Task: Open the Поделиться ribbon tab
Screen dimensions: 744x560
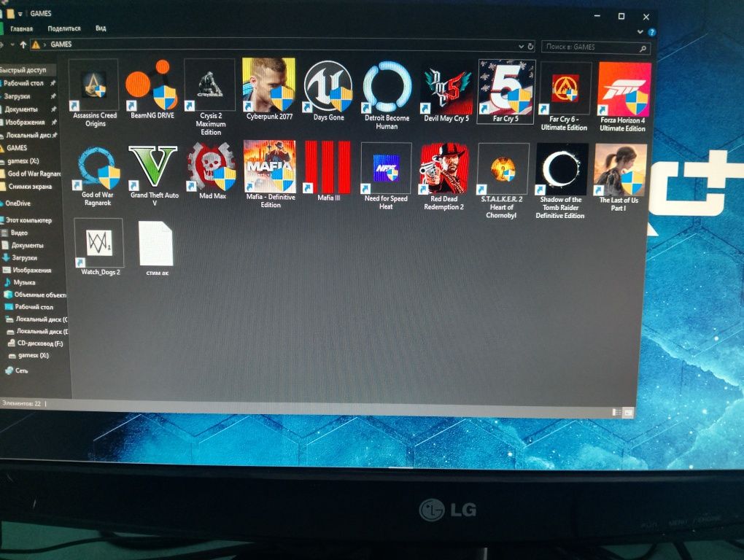Action: tap(64, 28)
